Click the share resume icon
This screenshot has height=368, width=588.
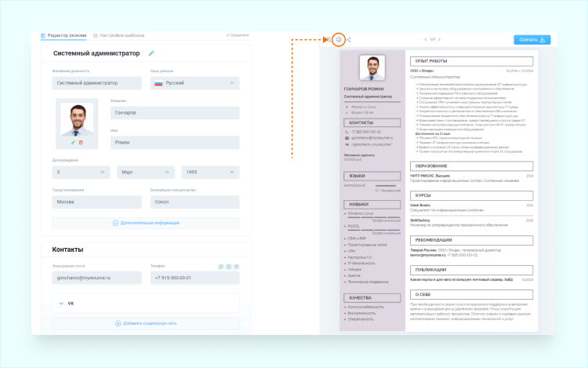point(349,40)
